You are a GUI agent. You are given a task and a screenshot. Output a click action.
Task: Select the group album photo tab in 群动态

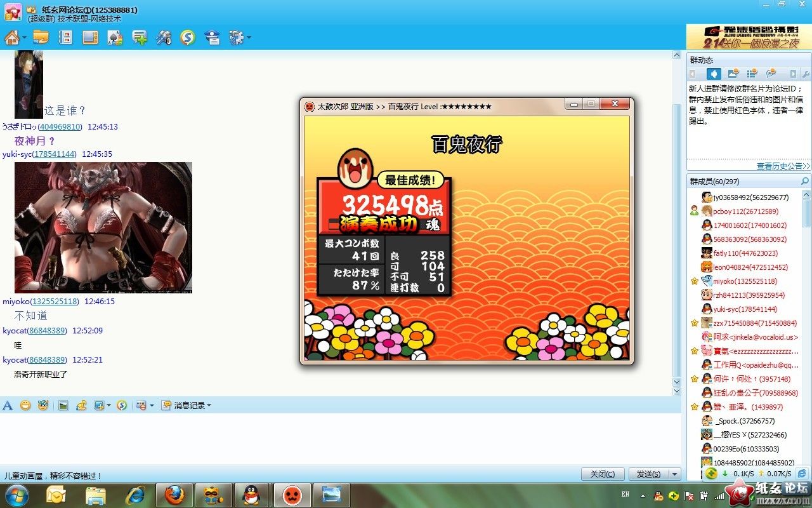[733, 74]
